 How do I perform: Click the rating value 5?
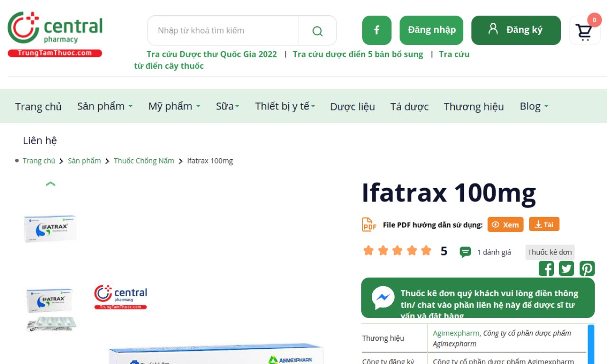[444, 251]
